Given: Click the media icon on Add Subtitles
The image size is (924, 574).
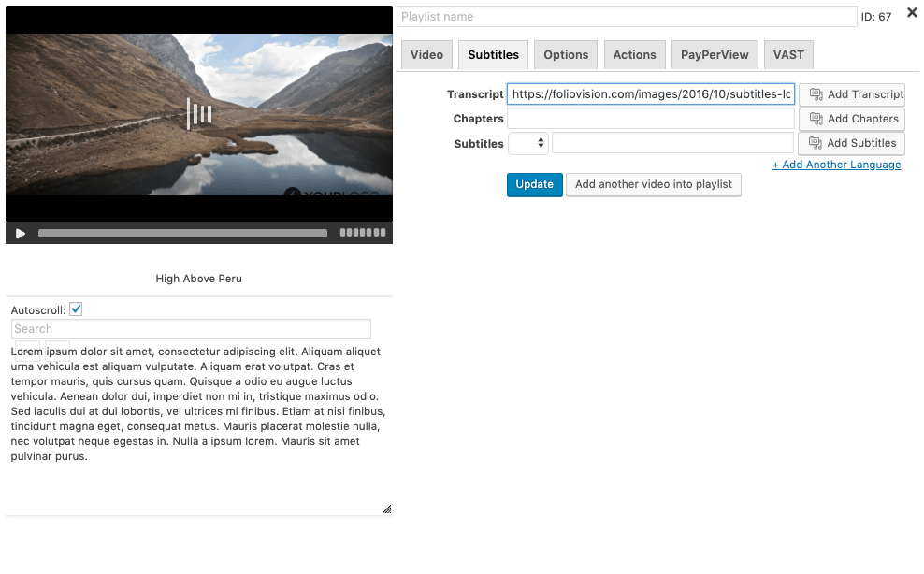Looking at the screenshot, I should 815,143.
